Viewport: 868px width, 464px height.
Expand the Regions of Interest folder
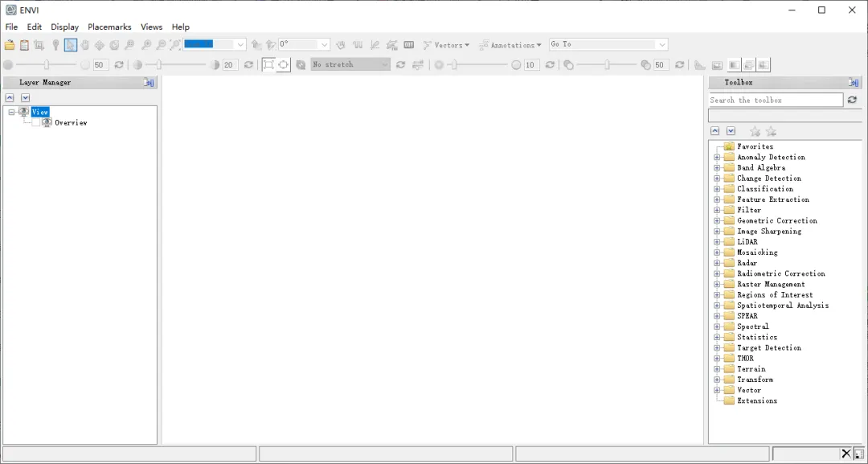coord(717,294)
